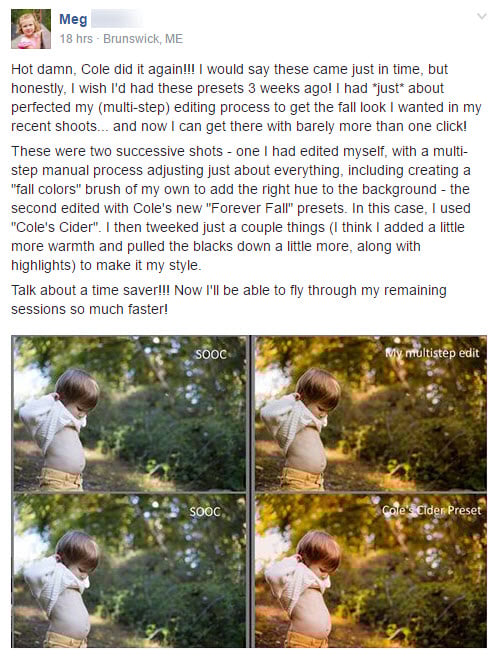This screenshot has width=495, height=658.
Task: Click the paragraph starting These were two successive
Action: pyautogui.click(x=241, y=208)
